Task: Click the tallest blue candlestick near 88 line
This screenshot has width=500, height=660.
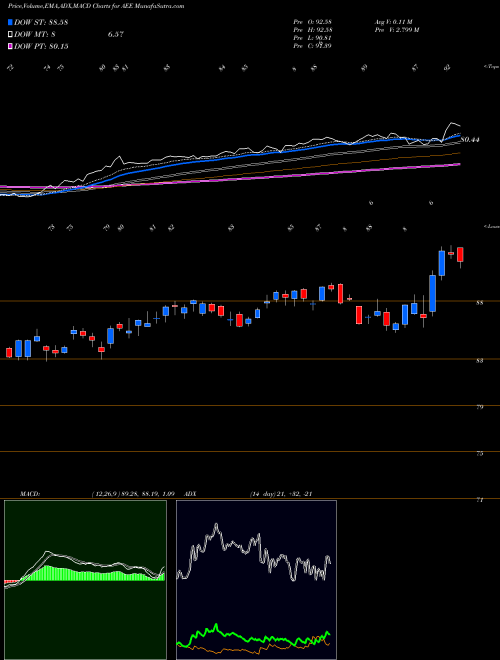Action: 432,293
